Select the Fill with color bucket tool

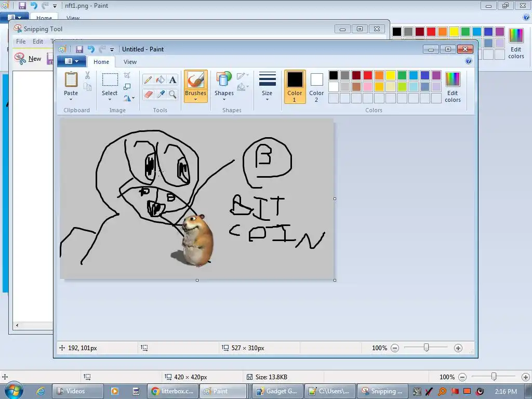click(x=160, y=79)
